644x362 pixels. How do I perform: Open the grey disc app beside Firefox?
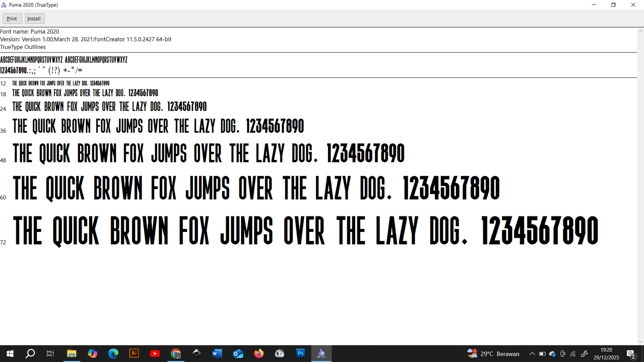(x=279, y=354)
